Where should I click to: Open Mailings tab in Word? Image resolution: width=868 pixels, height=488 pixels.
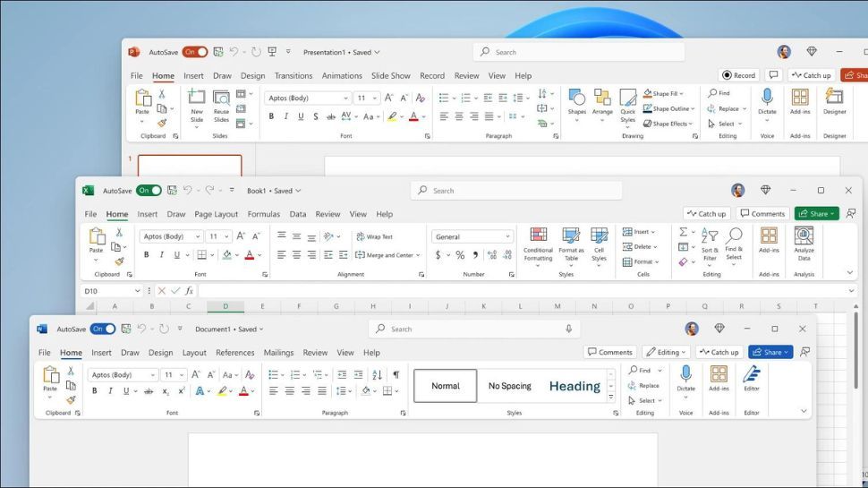coord(278,353)
